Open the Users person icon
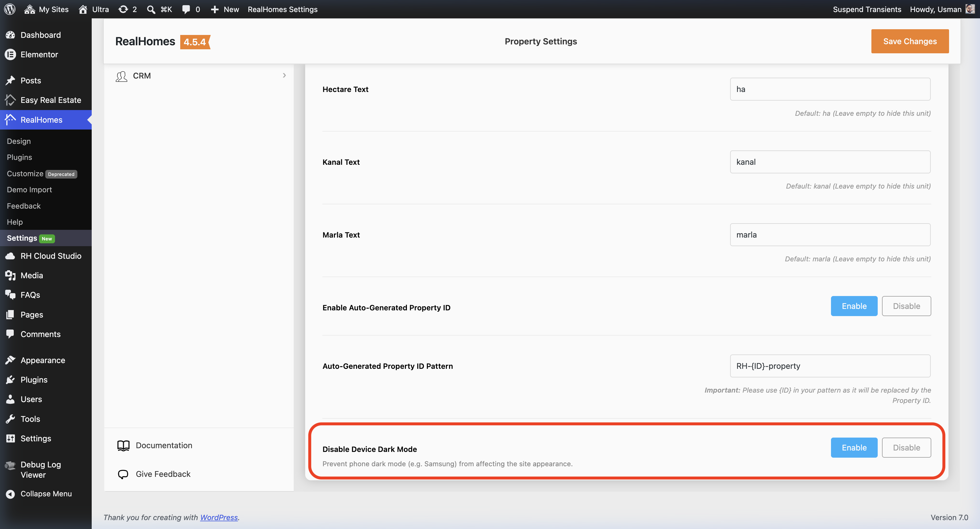The width and height of the screenshot is (980, 529). pos(10,399)
